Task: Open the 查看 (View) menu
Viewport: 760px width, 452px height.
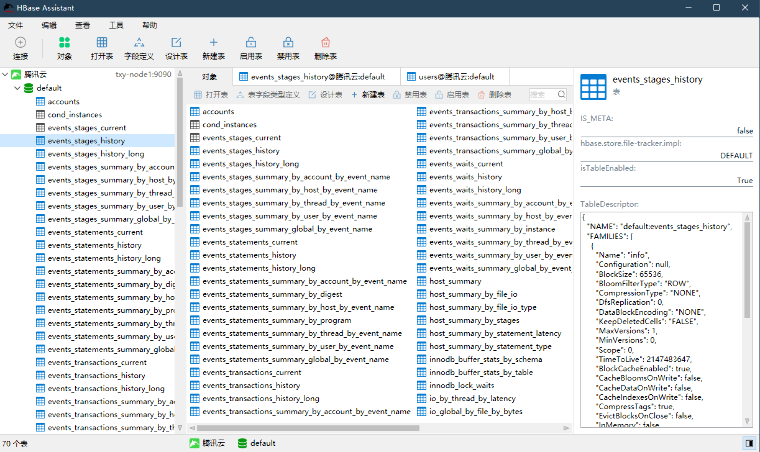Action: coord(82,25)
